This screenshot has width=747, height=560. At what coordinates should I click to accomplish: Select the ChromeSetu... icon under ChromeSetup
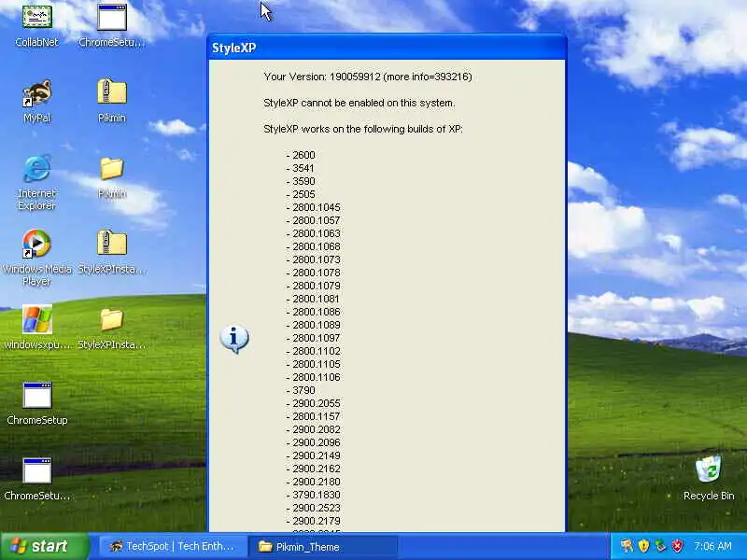pyautogui.click(x=36, y=470)
